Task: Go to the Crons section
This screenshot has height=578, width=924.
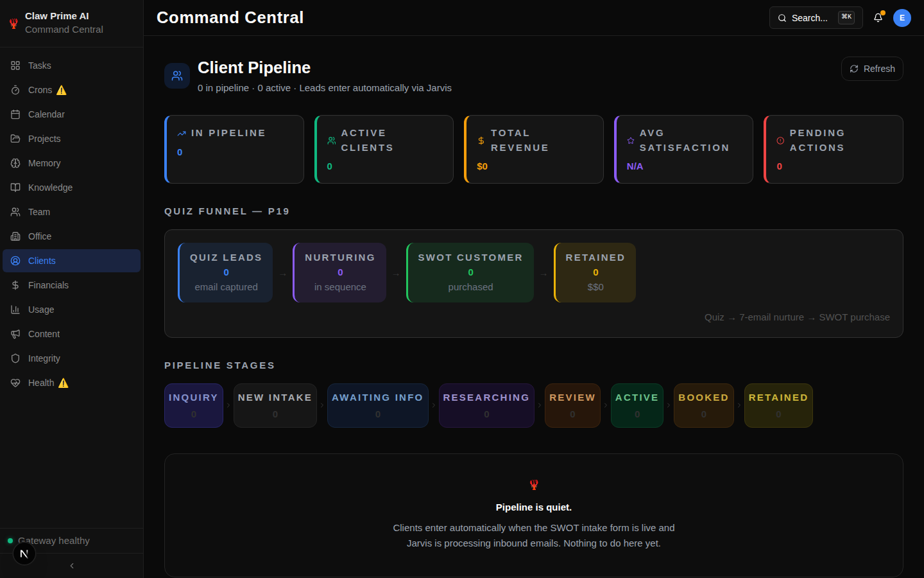Action: point(72,90)
